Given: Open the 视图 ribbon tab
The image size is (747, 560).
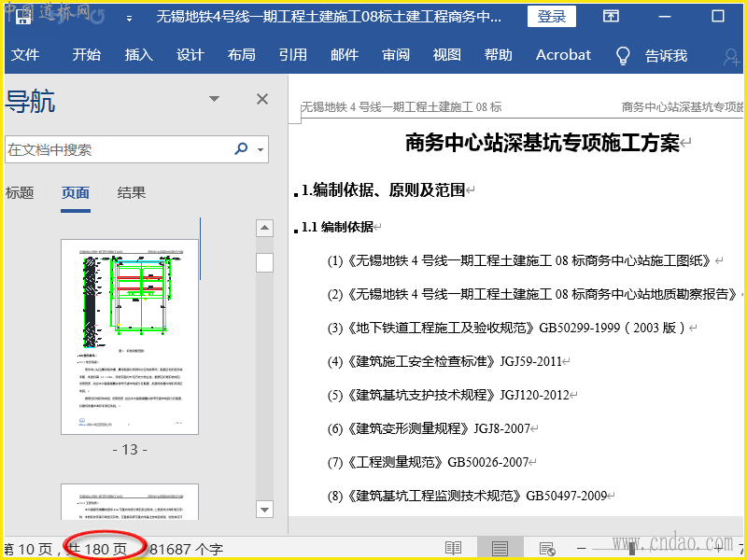Looking at the screenshot, I should [x=447, y=55].
